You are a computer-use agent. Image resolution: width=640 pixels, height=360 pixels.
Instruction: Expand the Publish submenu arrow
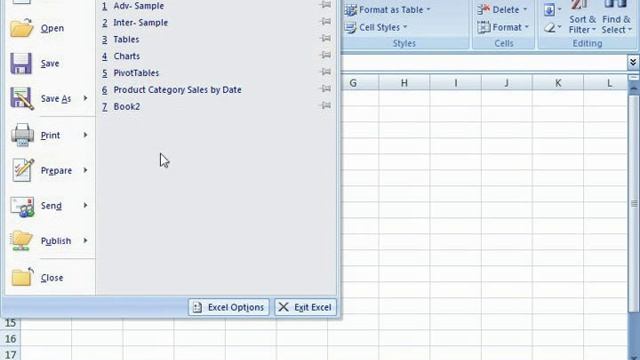[85, 240]
